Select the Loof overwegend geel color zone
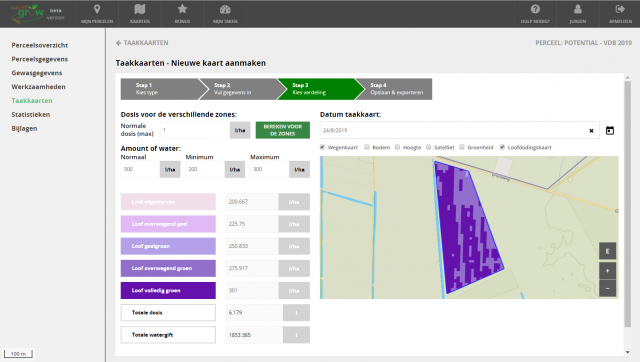Image resolution: width=640 pixels, height=362 pixels. point(168,224)
